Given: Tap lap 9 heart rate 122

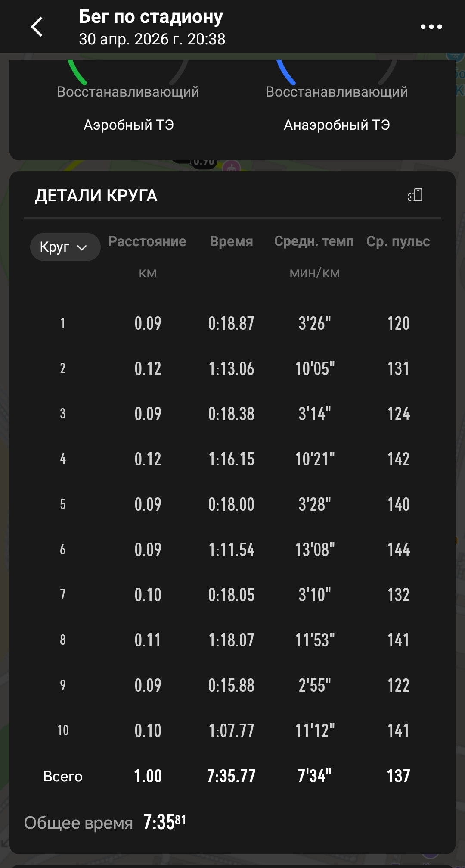Looking at the screenshot, I should pos(398,685).
